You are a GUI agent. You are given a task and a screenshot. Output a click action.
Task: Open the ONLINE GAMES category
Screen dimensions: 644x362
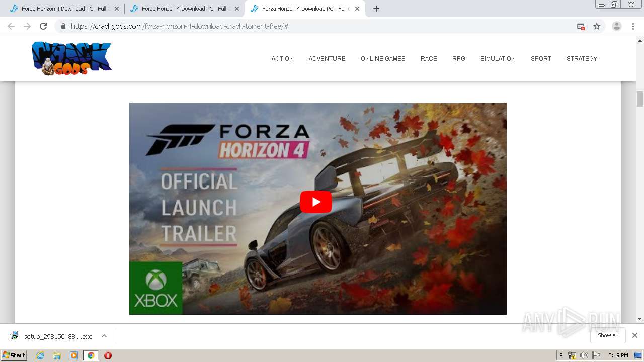[383, 59]
